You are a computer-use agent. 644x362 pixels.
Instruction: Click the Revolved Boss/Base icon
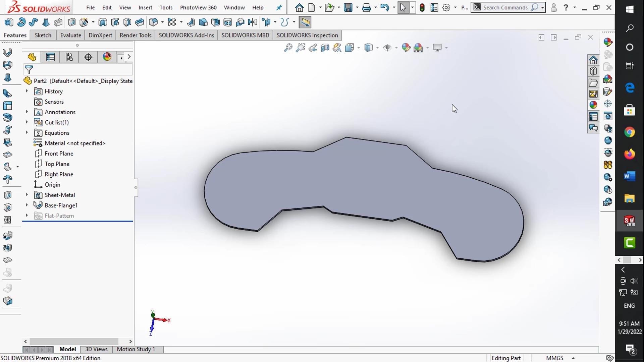coord(21,22)
